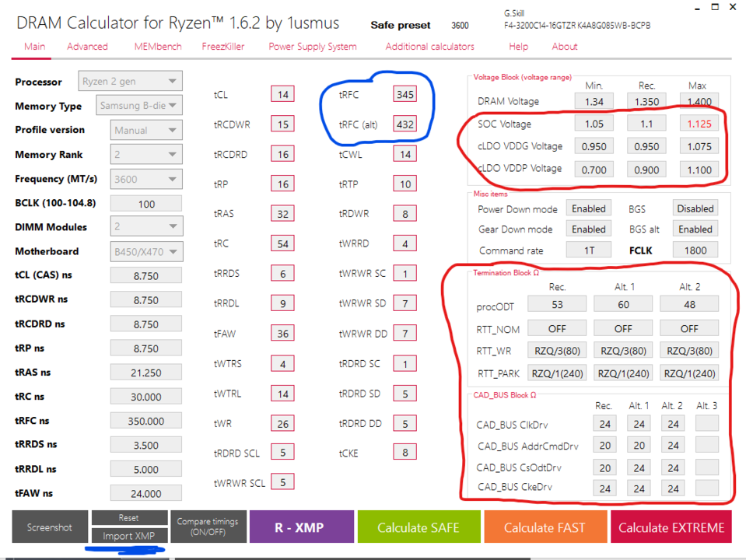
Task: Click the tRFC value 345
Action: [x=405, y=94]
